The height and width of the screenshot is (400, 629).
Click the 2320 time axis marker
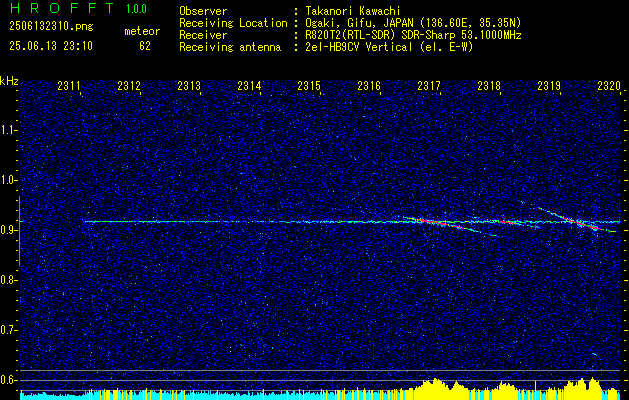pyautogui.click(x=609, y=85)
